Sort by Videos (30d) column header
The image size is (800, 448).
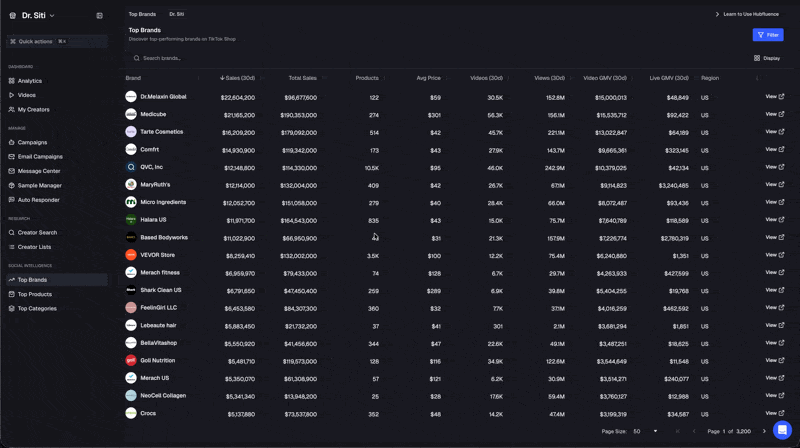486,78
